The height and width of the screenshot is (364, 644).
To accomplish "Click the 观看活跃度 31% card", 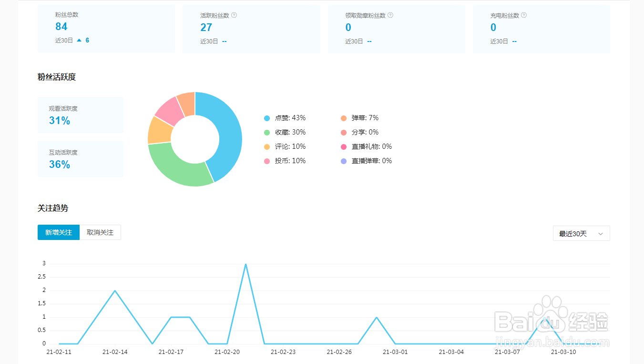I will [x=81, y=115].
